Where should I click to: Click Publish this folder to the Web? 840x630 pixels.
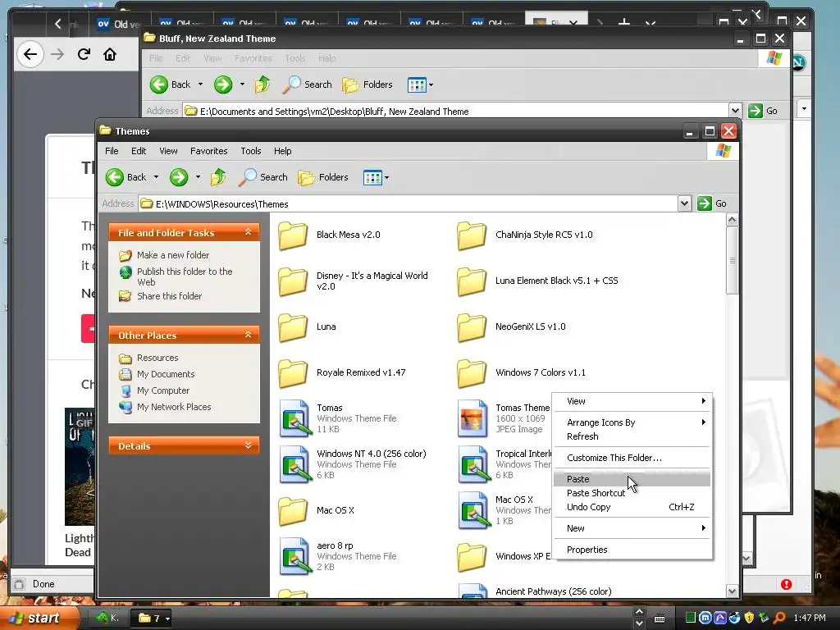(x=185, y=276)
